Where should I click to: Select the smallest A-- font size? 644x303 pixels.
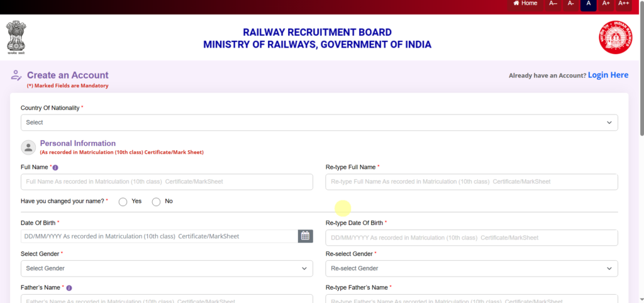click(x=553, y=4)
